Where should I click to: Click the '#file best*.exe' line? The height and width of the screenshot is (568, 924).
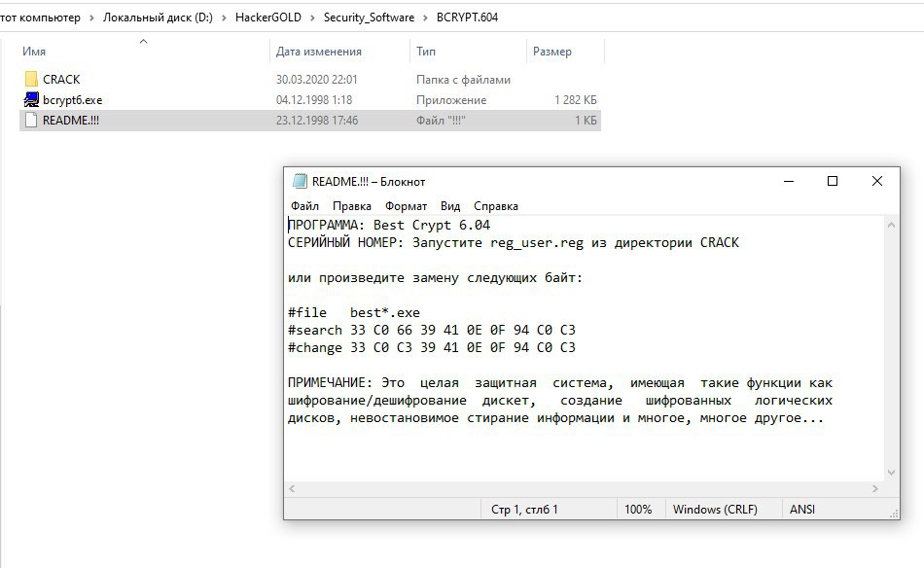point(354,313)
